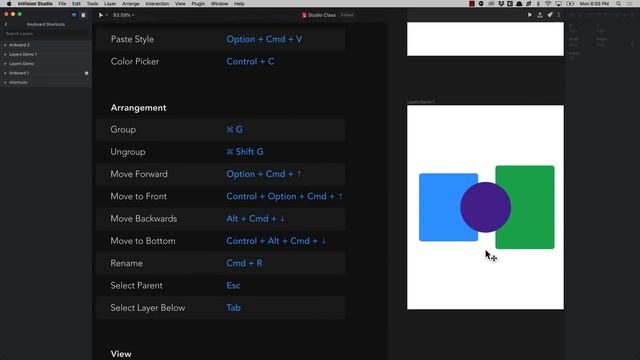This screenshot has height=360, width=640.
Task: Click the Arrangement section heading
Action: tap(138, 108)
